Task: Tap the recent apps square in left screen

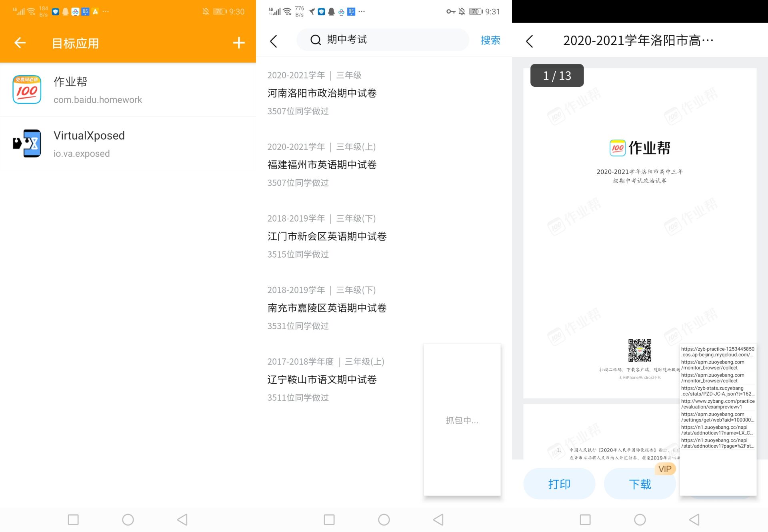Action: tap(73, 520)
